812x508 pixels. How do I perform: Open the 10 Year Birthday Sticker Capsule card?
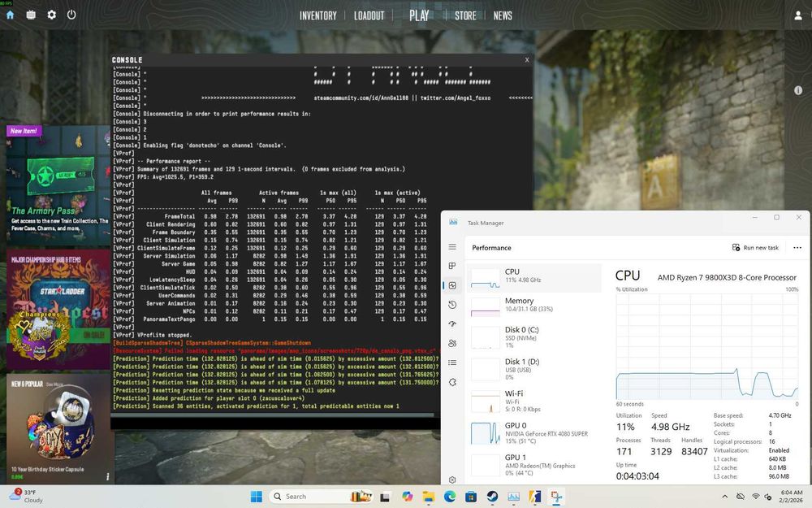coord(60,428)
